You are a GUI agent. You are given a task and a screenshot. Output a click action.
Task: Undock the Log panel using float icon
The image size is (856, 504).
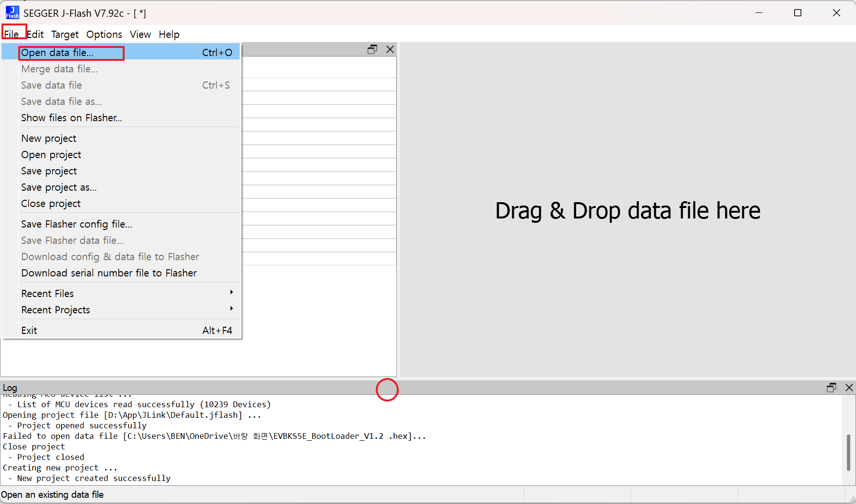point(832,388)
